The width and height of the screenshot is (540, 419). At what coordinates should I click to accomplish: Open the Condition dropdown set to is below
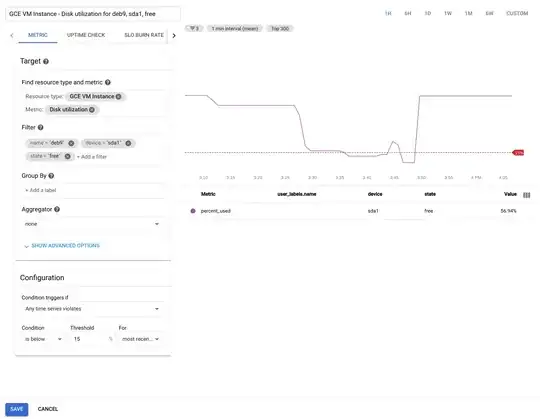[x=43, y=339]
